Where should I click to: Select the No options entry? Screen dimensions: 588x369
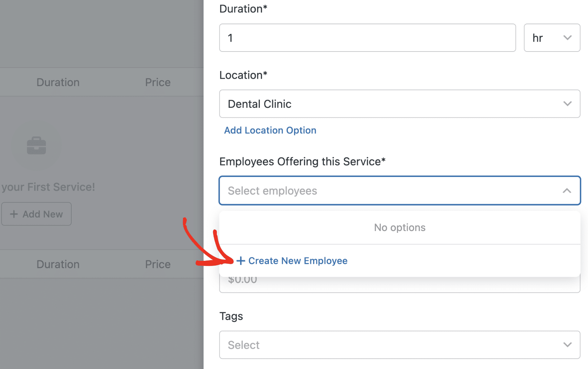(399, 227)
